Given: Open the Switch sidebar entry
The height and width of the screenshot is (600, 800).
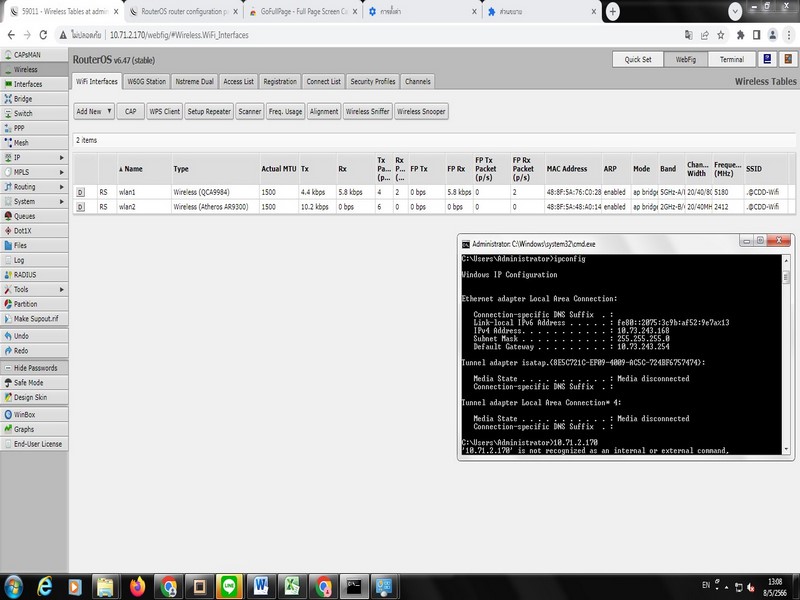Looking at the screenshot, I should coord(34,113).
